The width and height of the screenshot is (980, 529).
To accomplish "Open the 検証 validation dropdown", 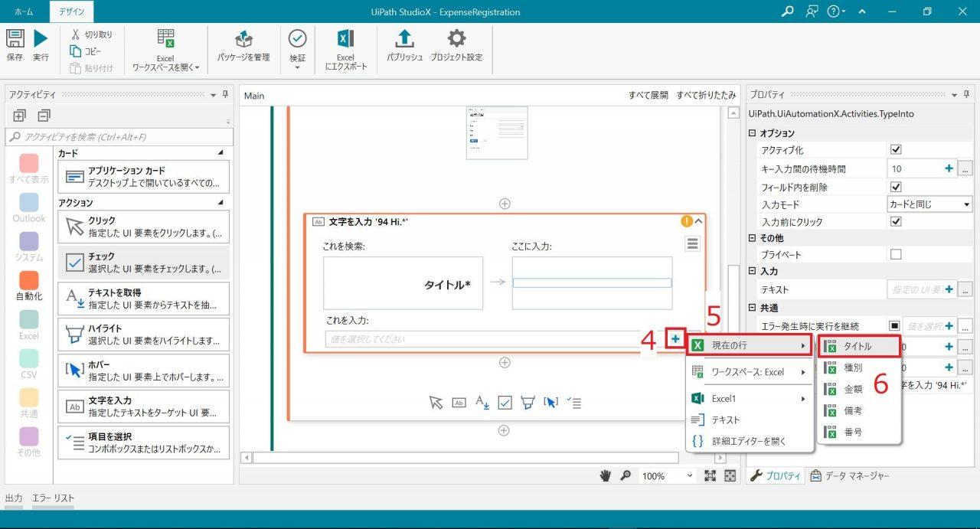I will [x=297, y=51].
